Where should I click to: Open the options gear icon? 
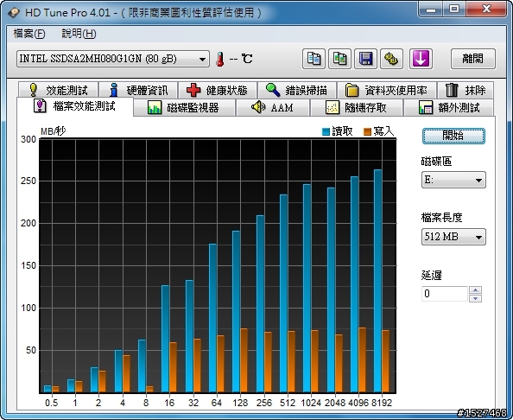click(x=391, y=59)
